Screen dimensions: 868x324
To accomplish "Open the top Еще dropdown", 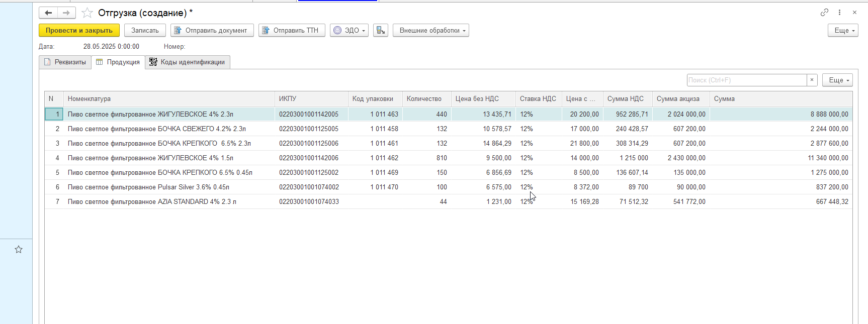I will (x=843, y=30).
